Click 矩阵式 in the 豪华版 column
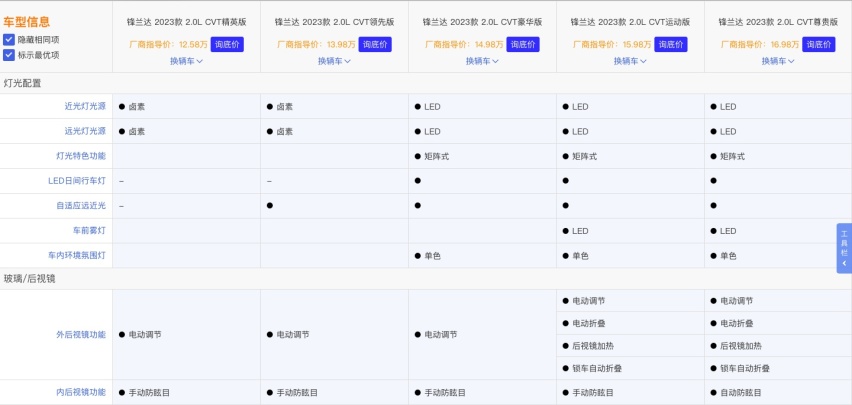Image resolution: width=852 pixels, height=405 pixels. (436, 157)
